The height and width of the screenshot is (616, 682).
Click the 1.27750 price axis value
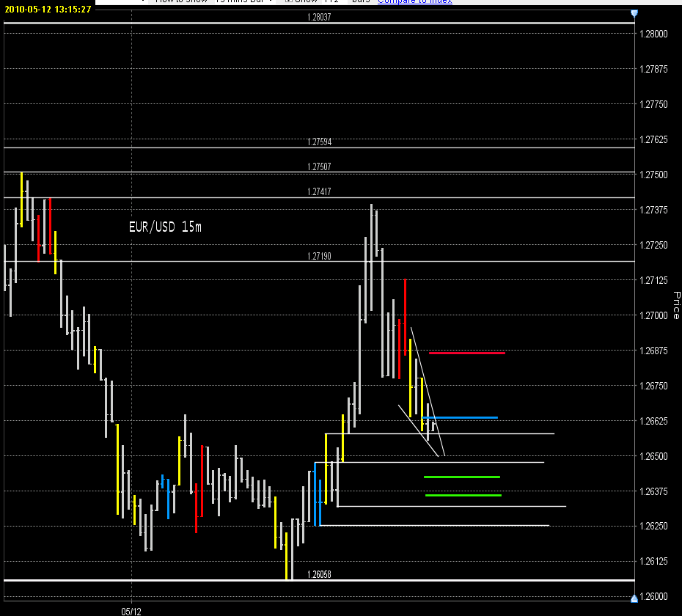[x=653, y=104]
